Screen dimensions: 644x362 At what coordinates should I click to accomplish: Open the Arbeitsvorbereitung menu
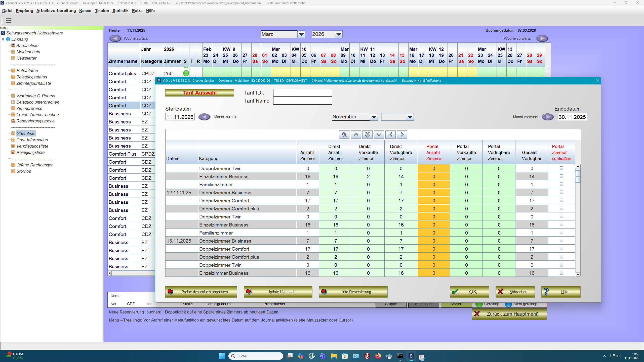[56, 11]
